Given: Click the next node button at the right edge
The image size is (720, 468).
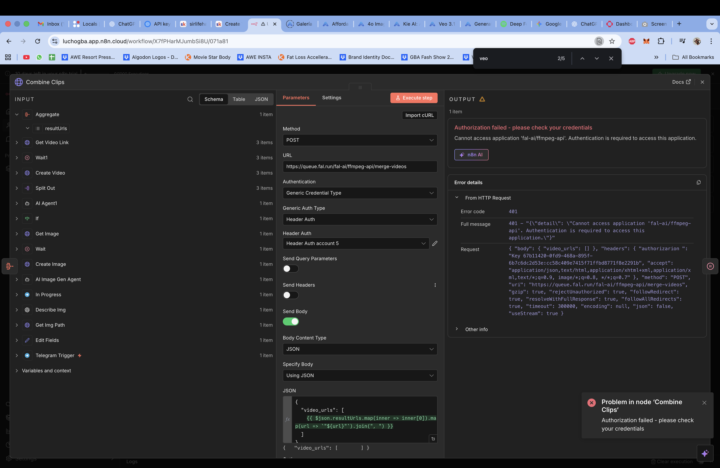Looking at the screenshot, I should point(710,266).
